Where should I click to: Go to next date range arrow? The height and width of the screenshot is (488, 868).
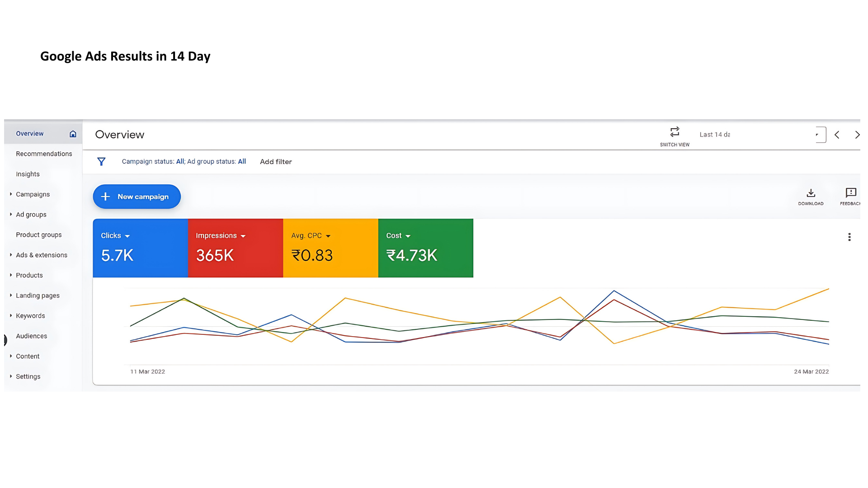(857, 135)
